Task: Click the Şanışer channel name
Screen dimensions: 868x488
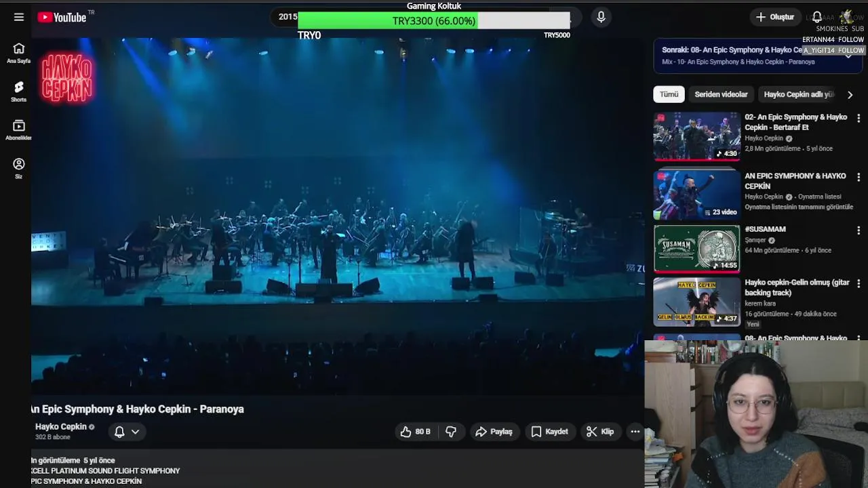Action: click(755, 240)
